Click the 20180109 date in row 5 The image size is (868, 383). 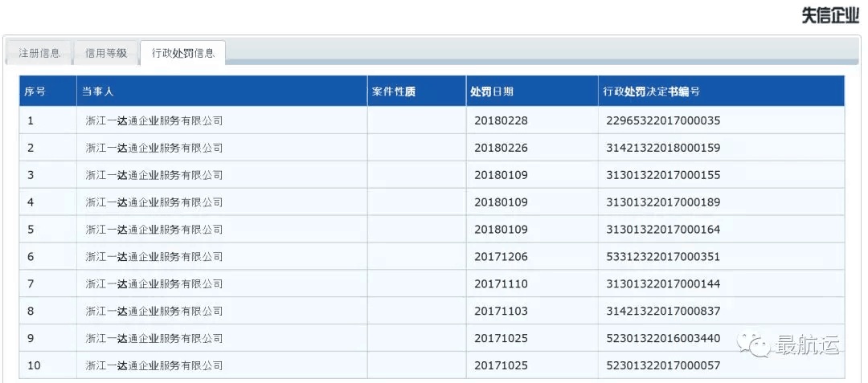pyautogui.click(x=501, y=230)
